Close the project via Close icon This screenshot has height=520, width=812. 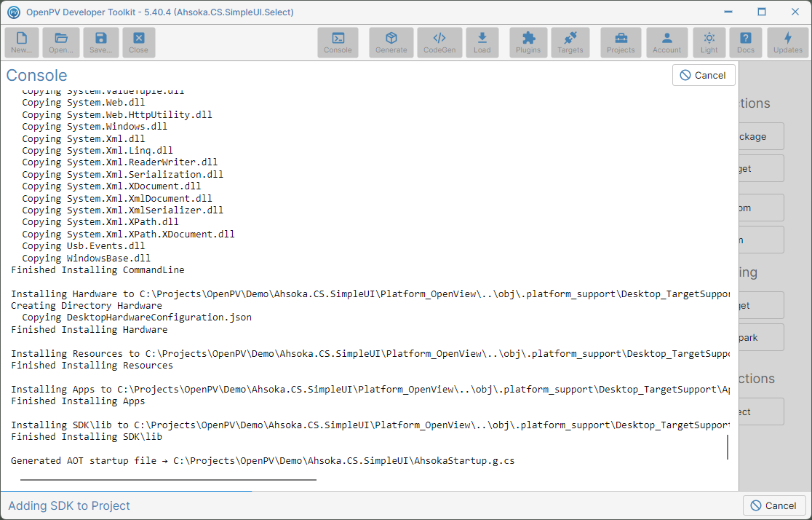pos(138,42)
